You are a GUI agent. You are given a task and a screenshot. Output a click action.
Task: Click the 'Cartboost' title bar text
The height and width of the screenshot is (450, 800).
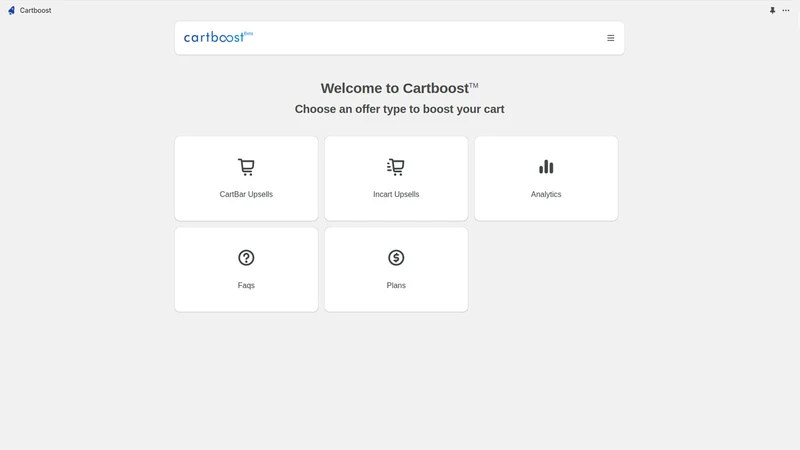point(35,10)
